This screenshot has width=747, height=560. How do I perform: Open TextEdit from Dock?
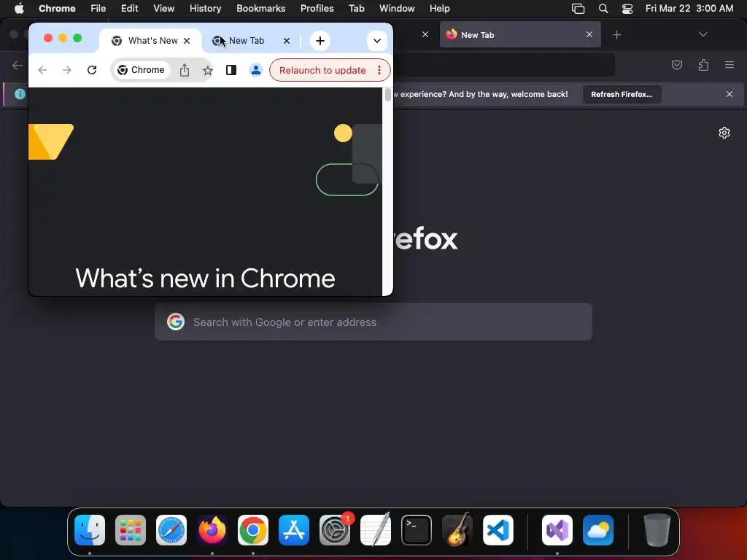(x=376, y=530)
